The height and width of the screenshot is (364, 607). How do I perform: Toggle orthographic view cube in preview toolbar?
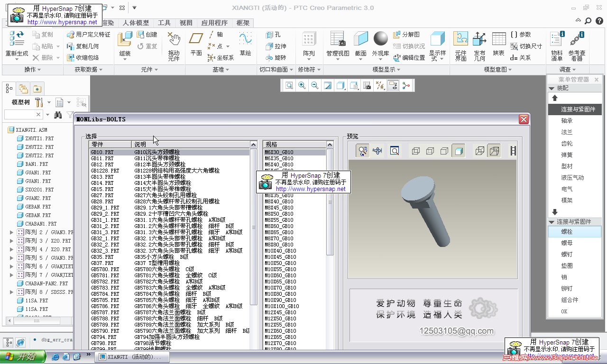point(480,151)
